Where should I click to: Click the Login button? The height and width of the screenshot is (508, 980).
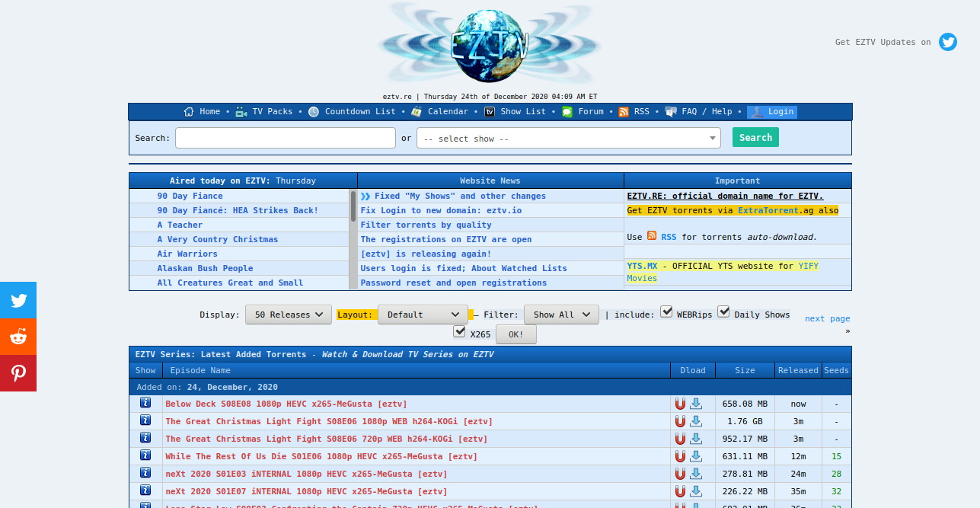tap(772, 111)
